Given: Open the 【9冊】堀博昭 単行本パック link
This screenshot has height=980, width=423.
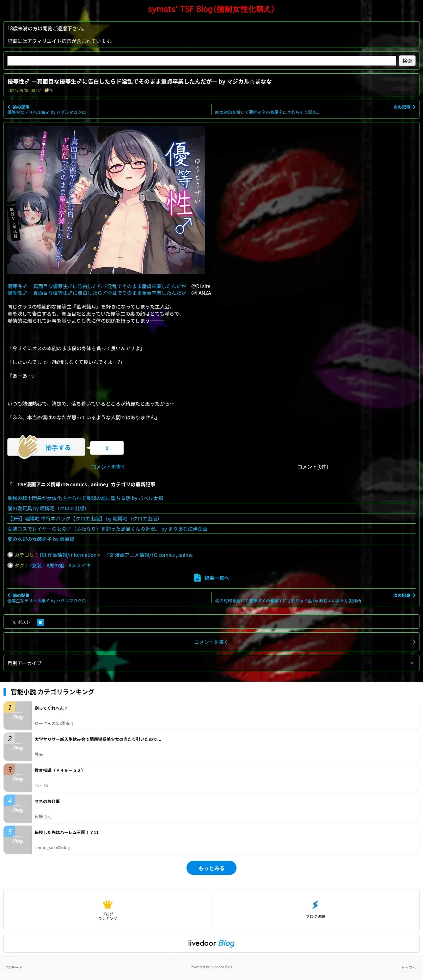Looking at the screenshot, I should [85, 518].
